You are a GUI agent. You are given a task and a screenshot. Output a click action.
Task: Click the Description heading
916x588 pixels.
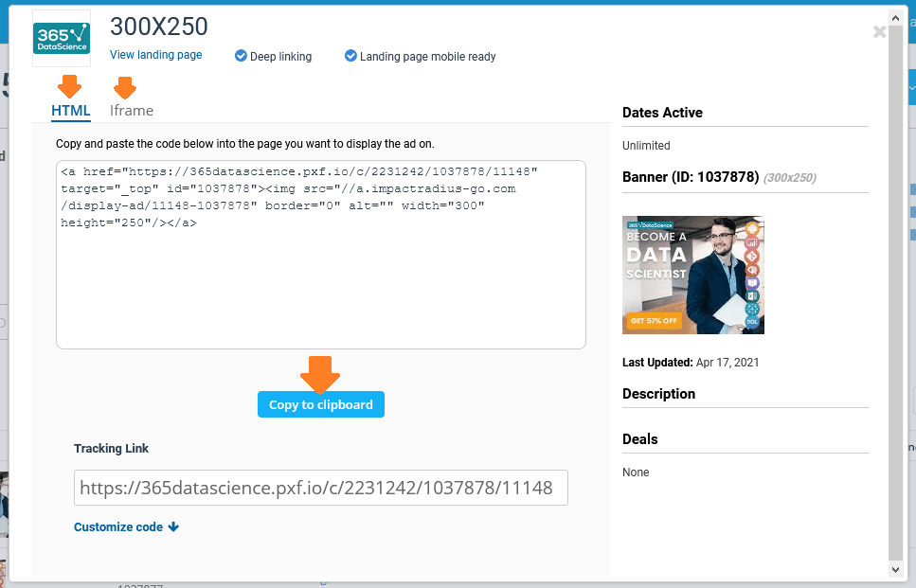658,394
